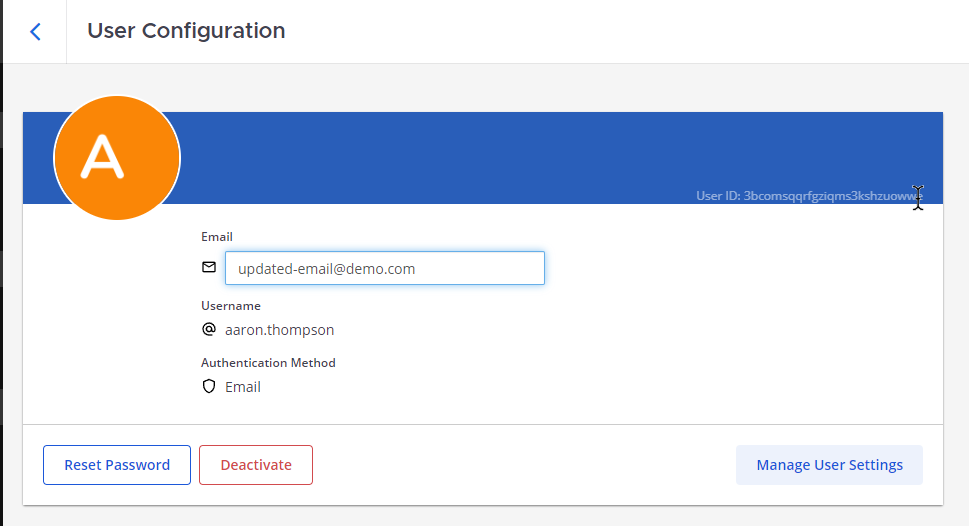Screen dimensions: 969x526
Task: Deactivate this user with the red button
Action: (256, 465)
